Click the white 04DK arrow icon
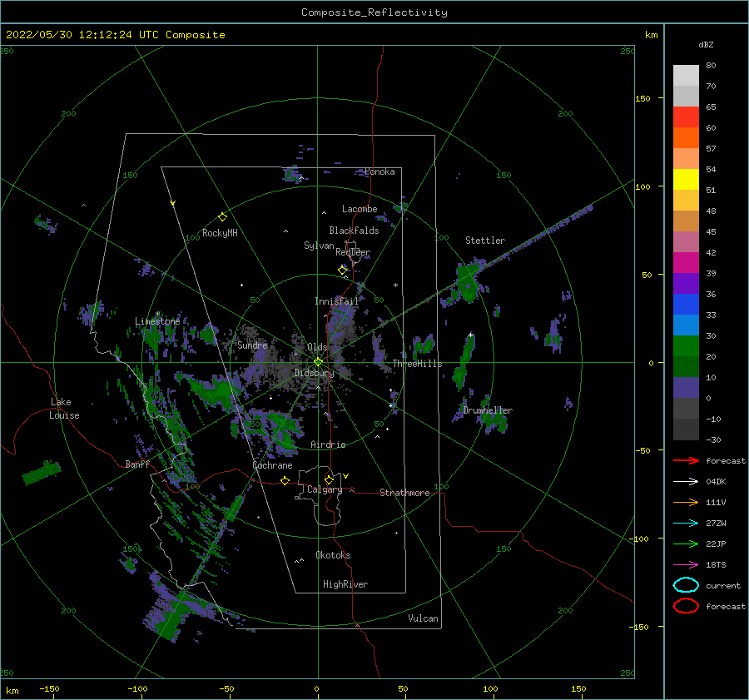Viewport: 749px width, 700px height. pos(686,482)
